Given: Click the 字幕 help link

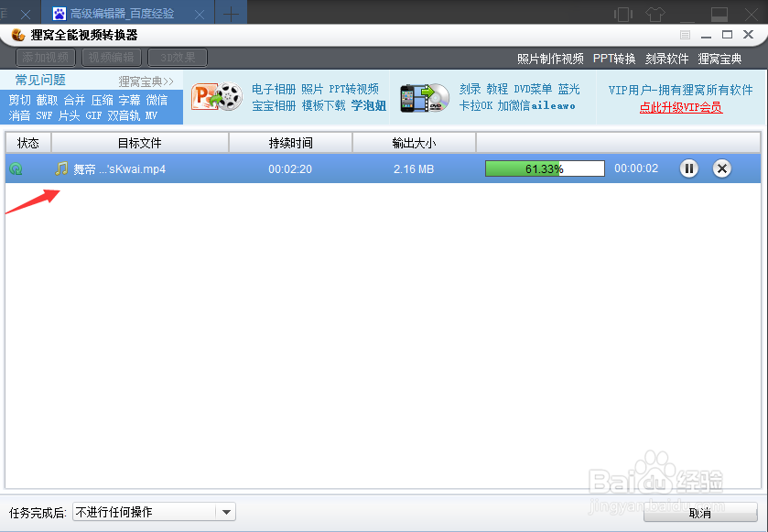Looking at the screenshot, I should (129, 100).
